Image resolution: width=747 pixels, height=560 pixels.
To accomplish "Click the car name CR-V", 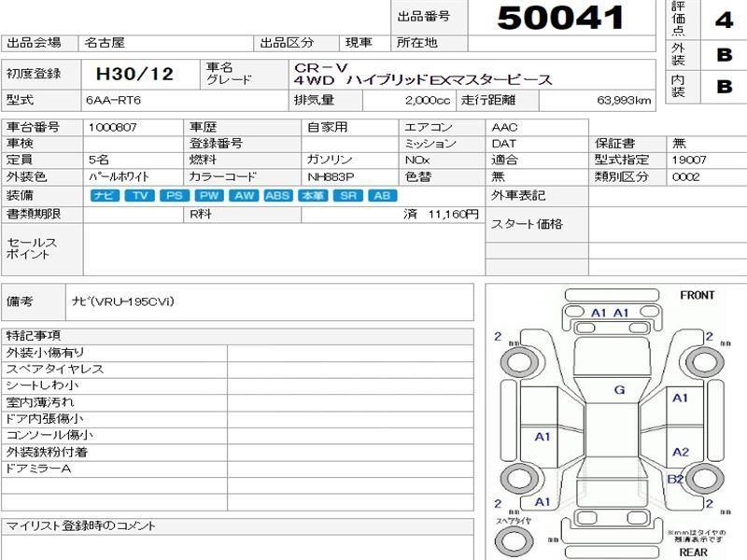I will tap(321, 67).
